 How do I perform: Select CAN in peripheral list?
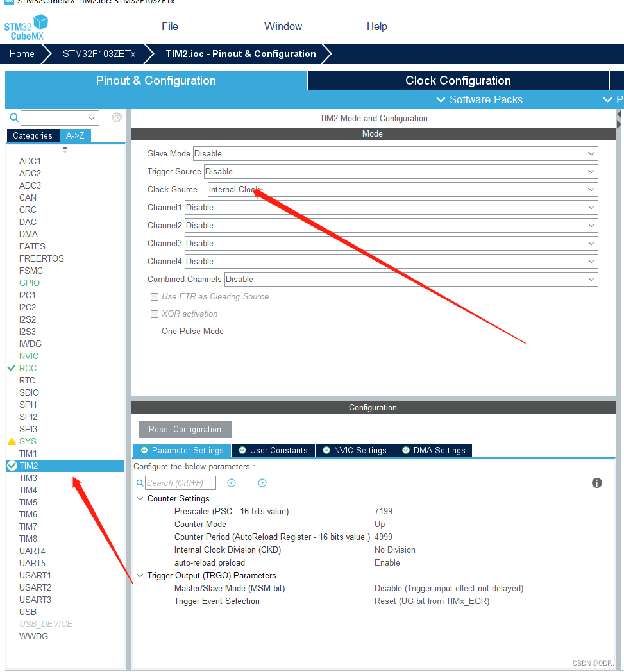(28, 197)
